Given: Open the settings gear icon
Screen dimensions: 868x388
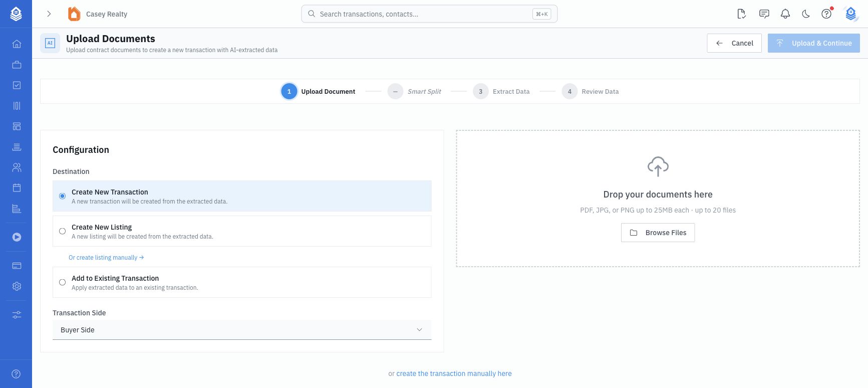Looking at the screenshot, I should pos(17,286).
